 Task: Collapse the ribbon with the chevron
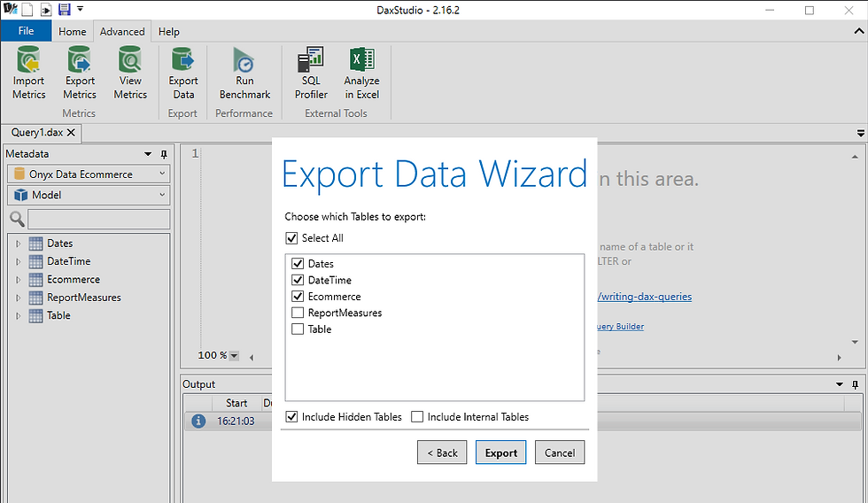pyautogui.click(x=858, y=32)
